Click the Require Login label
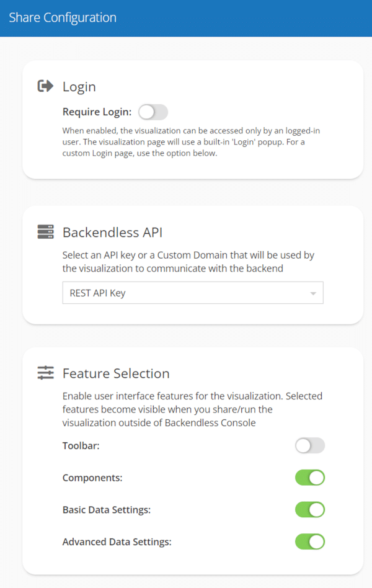This screenshot has height=588, width=372. [x=97, y=112]
